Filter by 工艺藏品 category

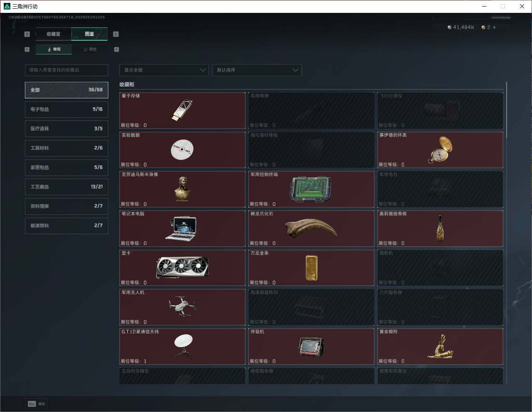pos(66,187)
